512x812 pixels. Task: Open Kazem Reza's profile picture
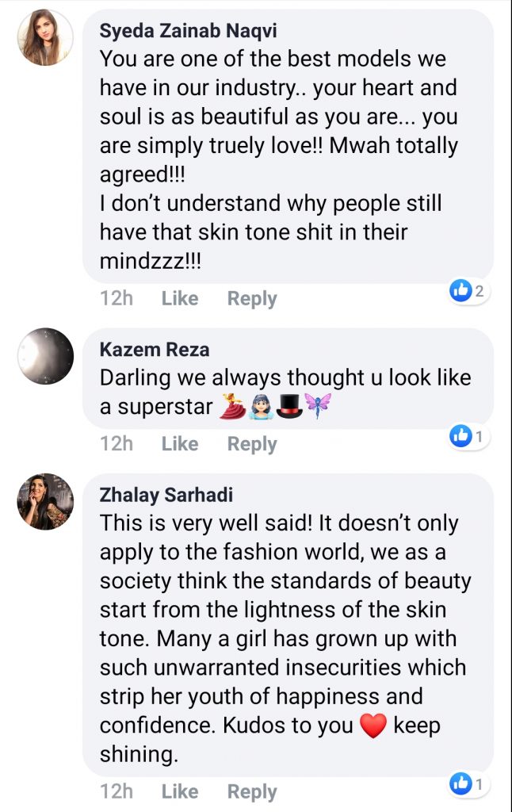pyautogui.click(x=45, y=356)
